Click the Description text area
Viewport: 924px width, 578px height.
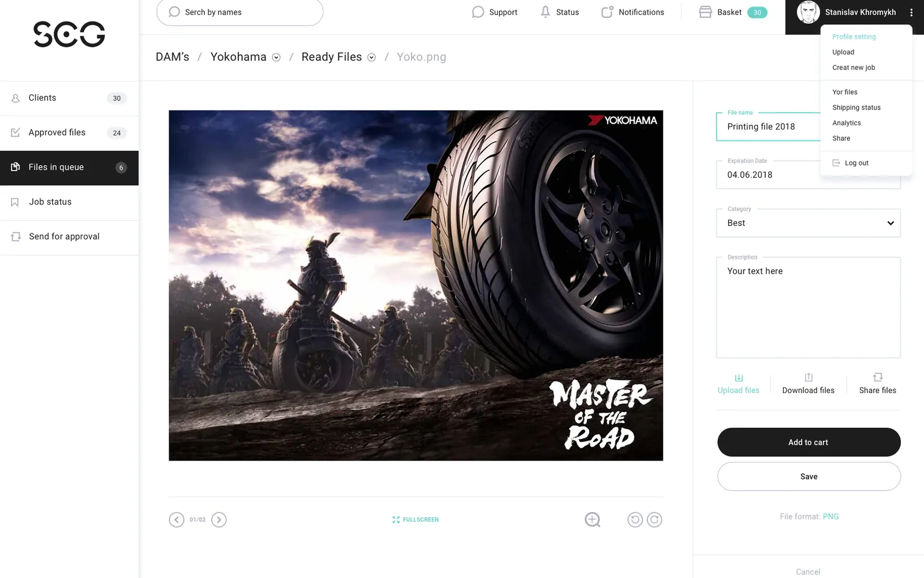tap(808, 307)
